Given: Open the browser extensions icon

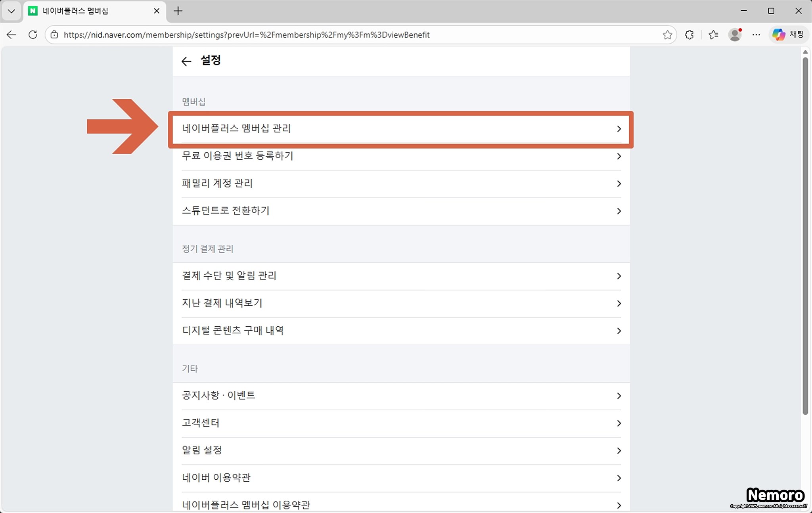Looking at the screenshot, I should (689, 35).
